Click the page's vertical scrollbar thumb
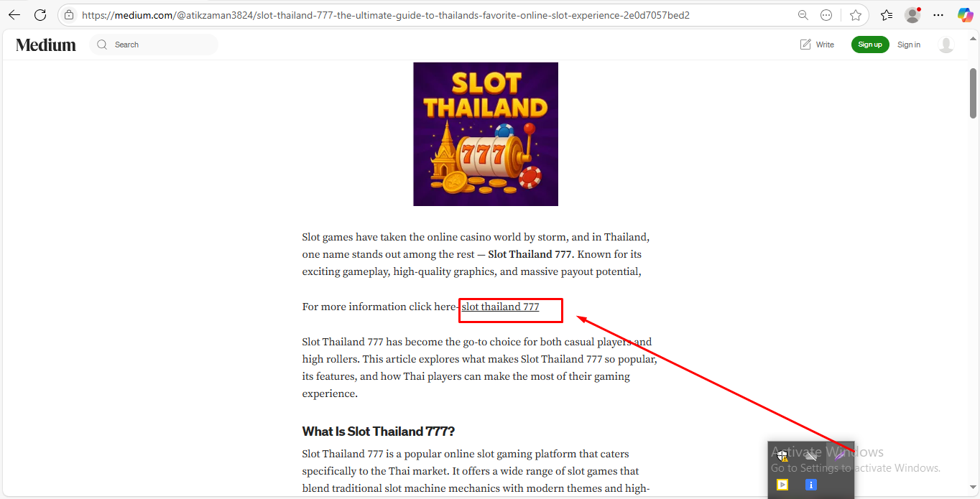The image size is (980, 499). pyautogui.click(x=974, y=93)
